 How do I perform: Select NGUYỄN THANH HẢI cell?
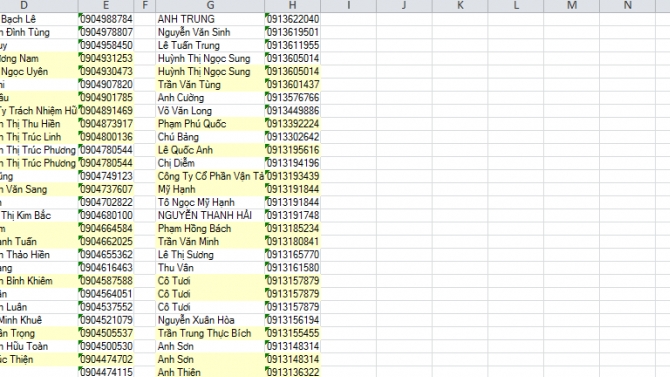[x=210, y=215]
